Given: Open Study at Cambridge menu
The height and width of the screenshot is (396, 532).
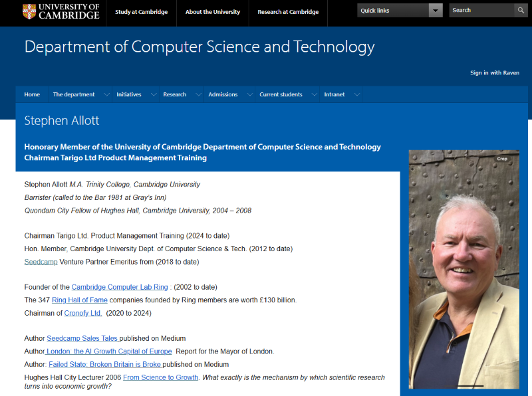Looking at the screenshot, I should coord(141,12).
